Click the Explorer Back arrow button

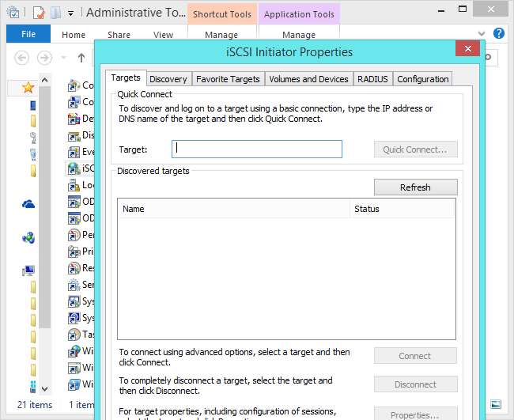click(21, 58)
